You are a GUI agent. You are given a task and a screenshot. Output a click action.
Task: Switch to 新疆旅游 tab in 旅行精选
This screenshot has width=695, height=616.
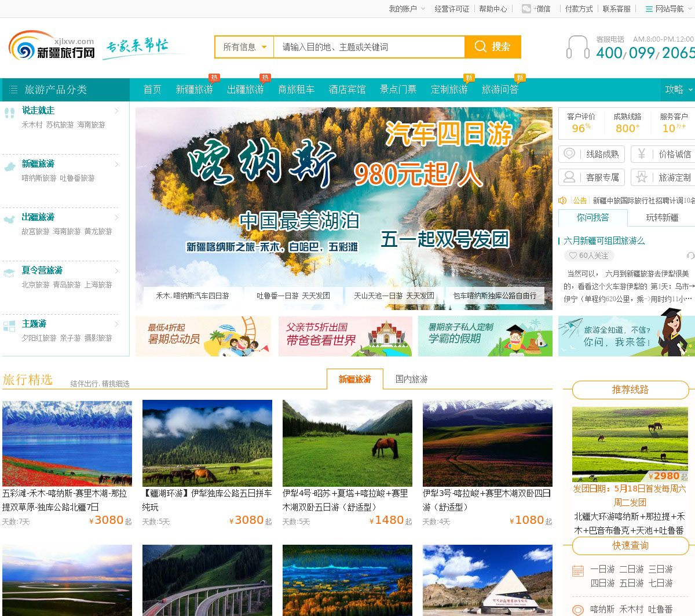coord(354,379)
